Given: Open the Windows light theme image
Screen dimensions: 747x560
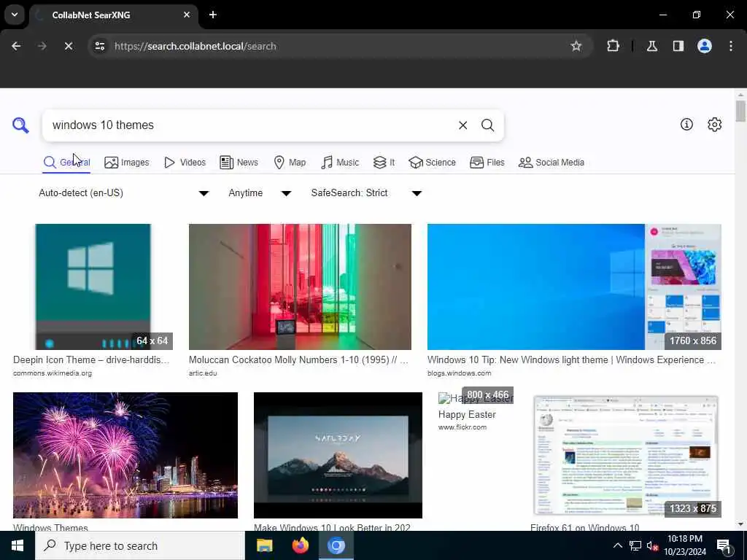Looking at the screenshot, I should (x=574, y=287).
